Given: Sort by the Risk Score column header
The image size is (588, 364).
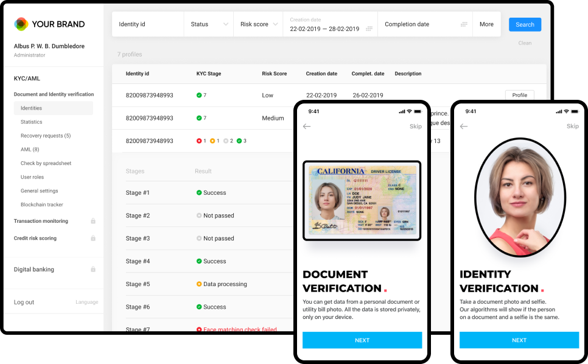Looking at the screenshot, I should (x=274, y=74).
